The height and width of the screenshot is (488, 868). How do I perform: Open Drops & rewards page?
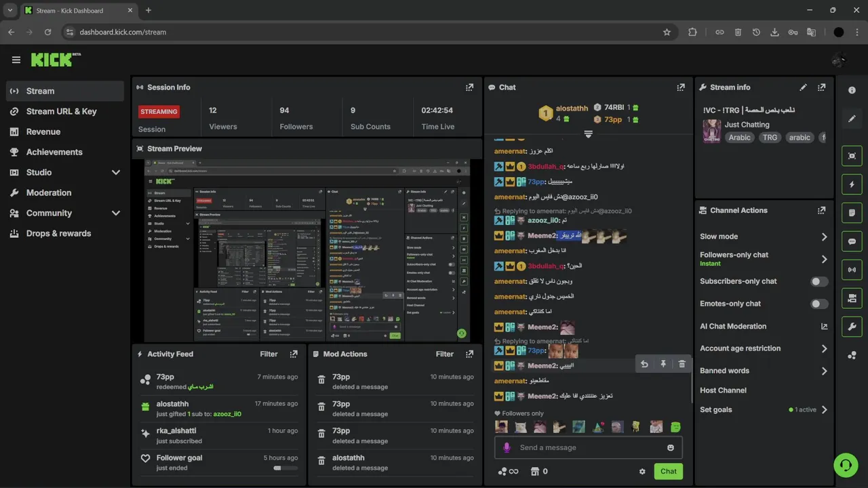click(x=65, y=233)
